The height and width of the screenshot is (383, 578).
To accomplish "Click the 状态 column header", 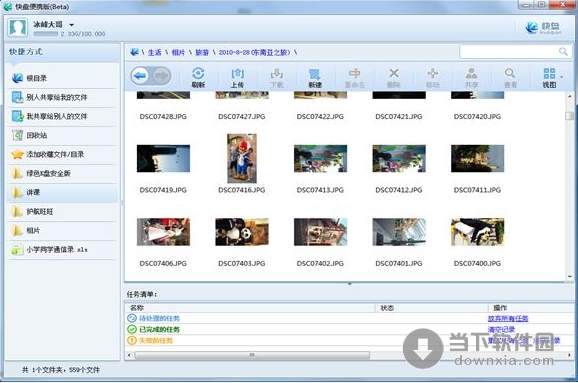I will pyautogui.click(x=432, y=307).
